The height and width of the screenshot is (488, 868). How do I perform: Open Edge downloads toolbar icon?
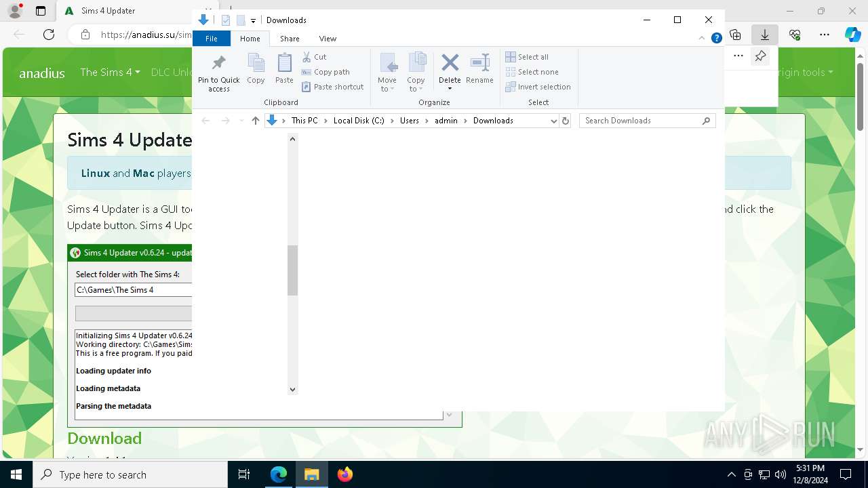point(765,35)
